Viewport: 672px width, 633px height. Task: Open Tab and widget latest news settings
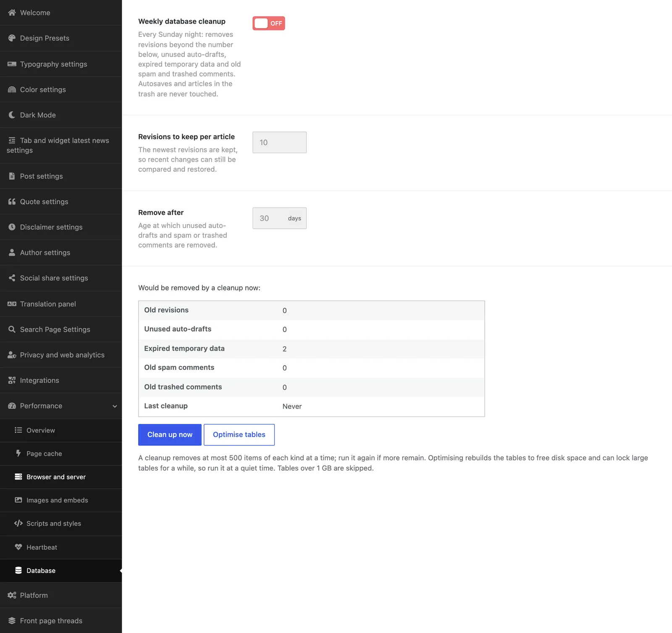click(x=61, y=145)
